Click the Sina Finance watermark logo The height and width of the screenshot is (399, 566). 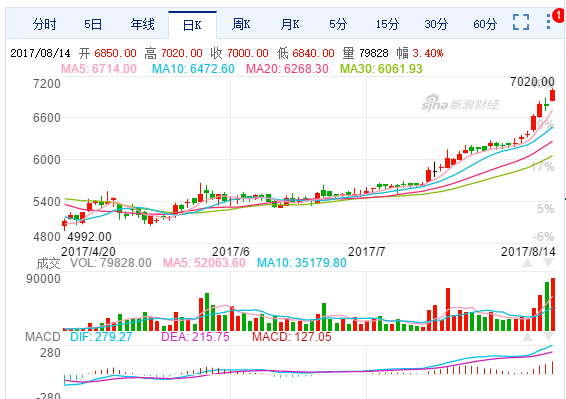tap(460, 103)
